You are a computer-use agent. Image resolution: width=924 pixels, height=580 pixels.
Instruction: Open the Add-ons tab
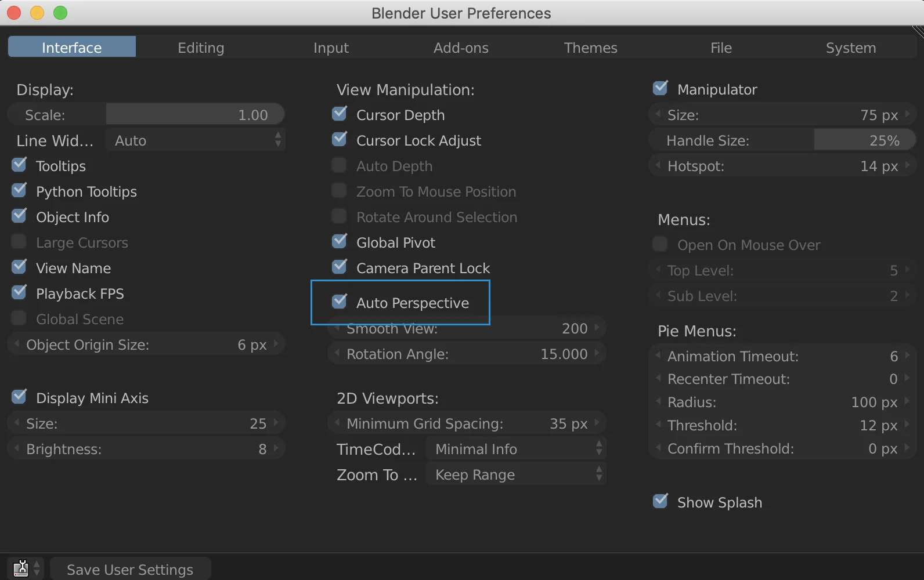pyautogui.click(x=461, y=47)
